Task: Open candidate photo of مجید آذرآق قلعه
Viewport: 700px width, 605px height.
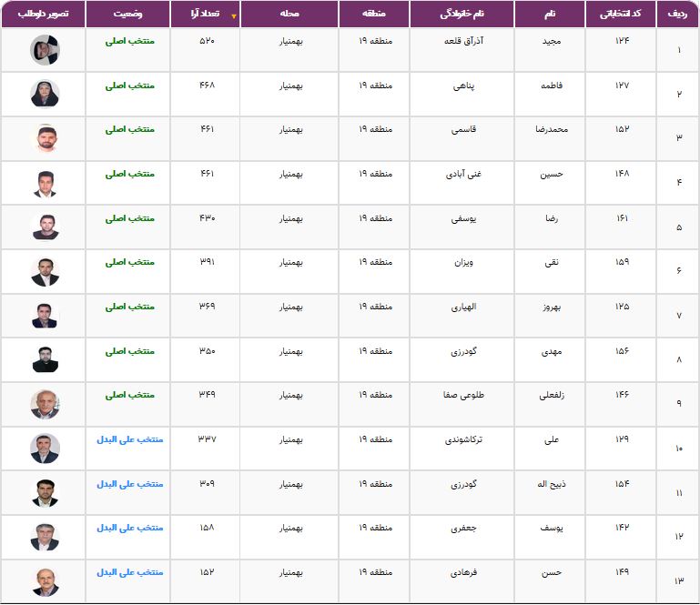Action: tap(45, 50)
